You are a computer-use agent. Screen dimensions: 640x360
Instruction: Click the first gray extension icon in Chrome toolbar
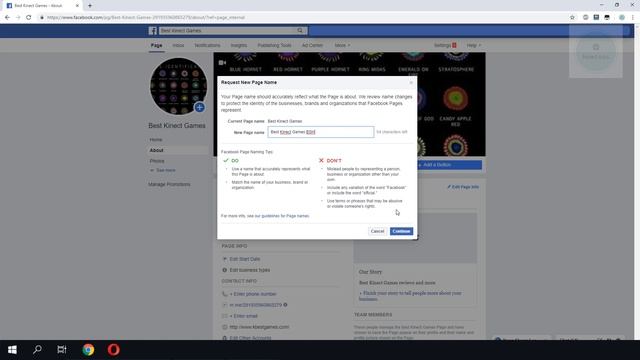click(586, 18)
